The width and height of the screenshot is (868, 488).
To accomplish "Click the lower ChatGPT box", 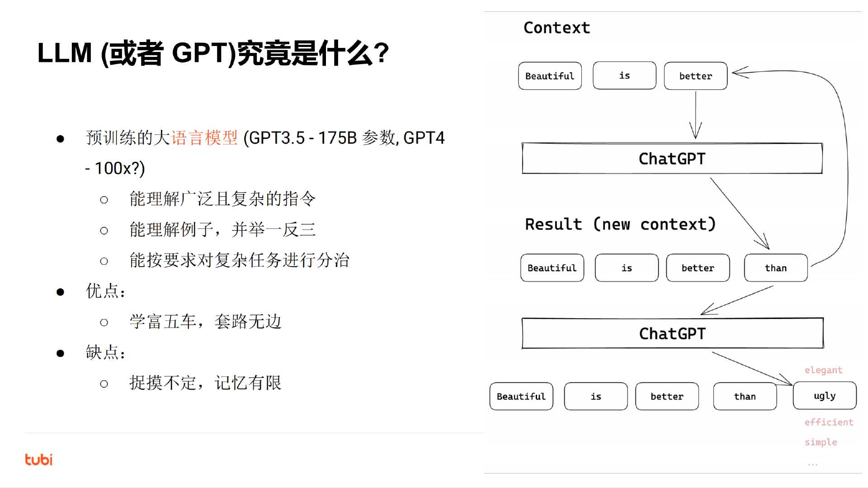I will pos(672,333).
